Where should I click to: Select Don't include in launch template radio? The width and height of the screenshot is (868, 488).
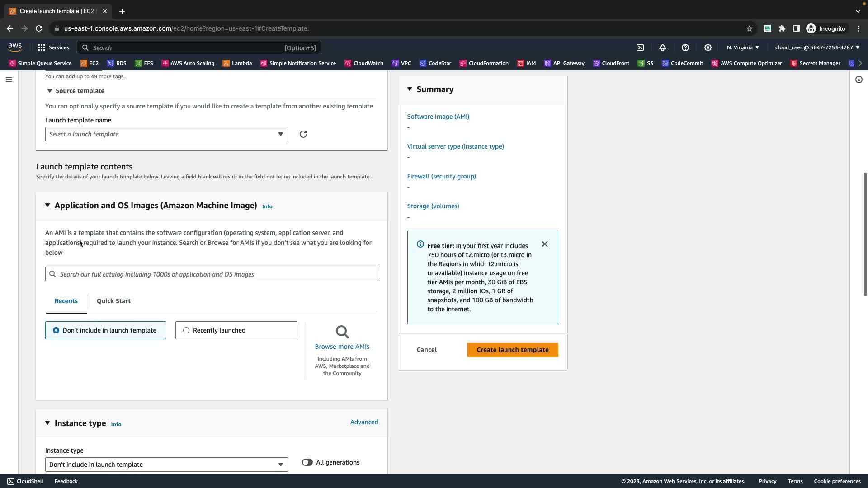(x=56, y=330)
